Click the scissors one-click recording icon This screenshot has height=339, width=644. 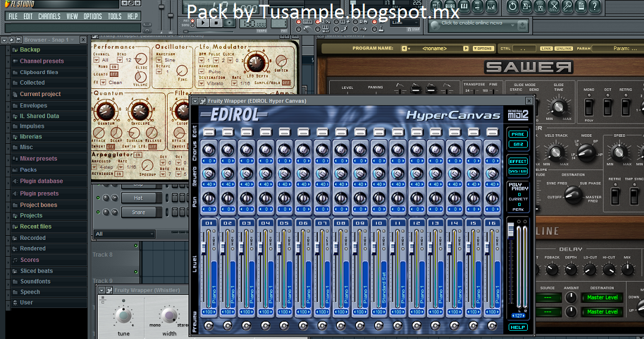(553, 6)
